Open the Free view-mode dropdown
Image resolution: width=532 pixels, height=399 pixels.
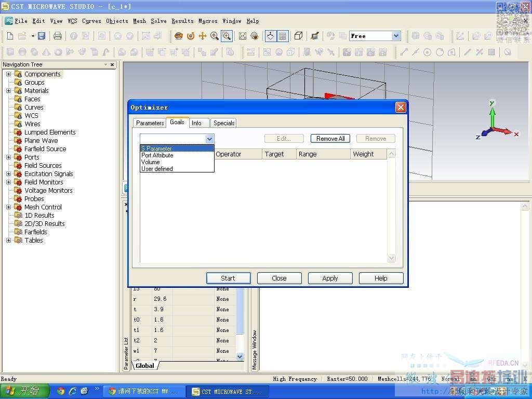396,36
